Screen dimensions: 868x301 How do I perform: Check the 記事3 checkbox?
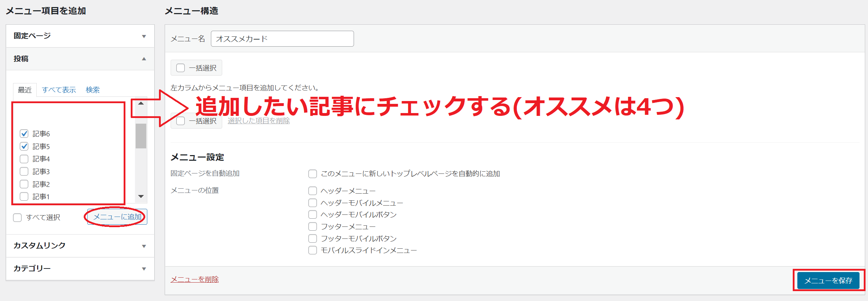[24, 171]
